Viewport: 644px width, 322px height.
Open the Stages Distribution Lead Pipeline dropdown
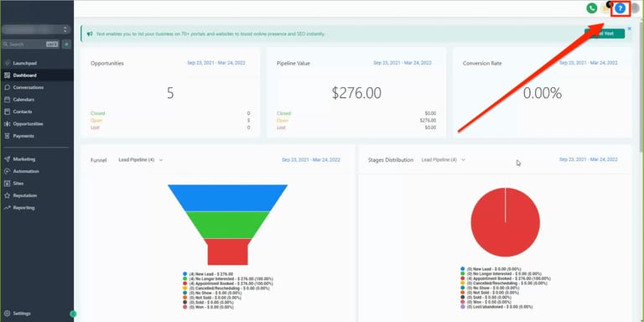coord(443,160)
